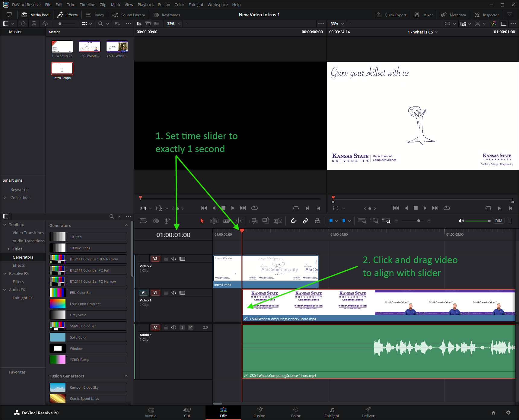519x420 pixels.
Task: Click the monitor volume slider
Action: [x=477, y=221]
